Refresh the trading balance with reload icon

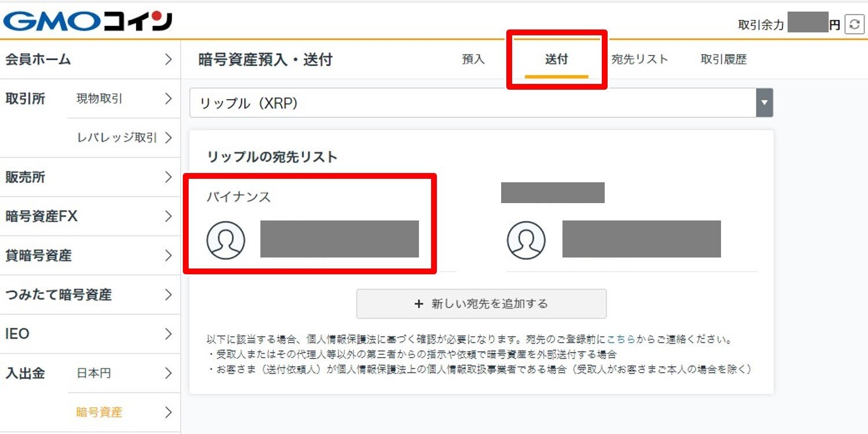point(854,24)
